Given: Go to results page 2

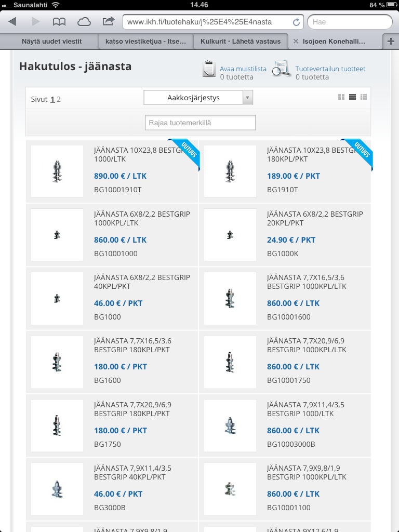Looking at the screenshot, I should tap(59, 99).
